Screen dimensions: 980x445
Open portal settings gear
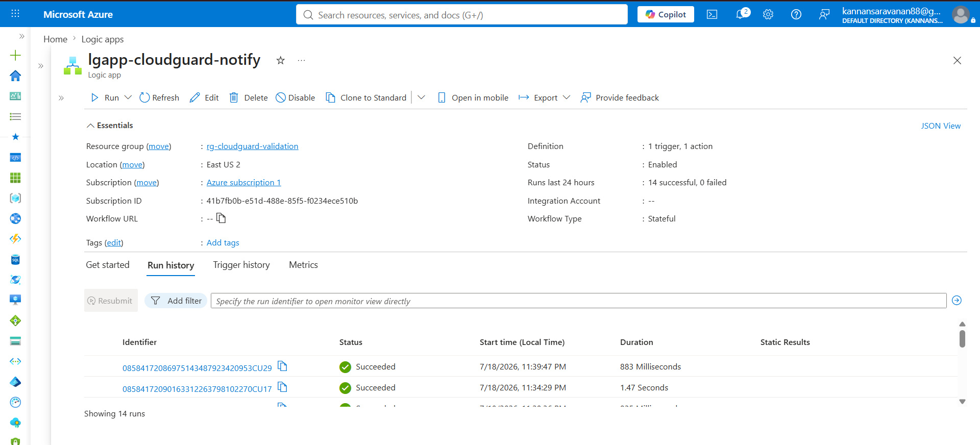(x=768, y=15)
